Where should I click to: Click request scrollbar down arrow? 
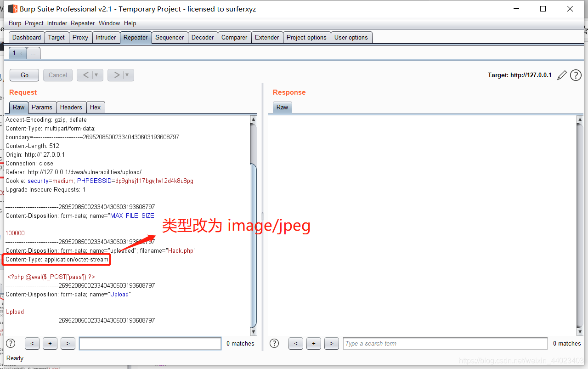click(253, 332)
